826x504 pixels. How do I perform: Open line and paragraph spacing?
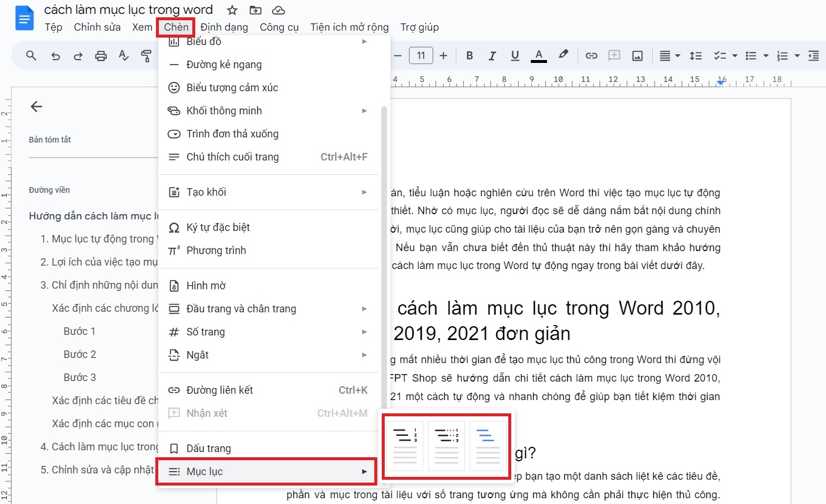pos(696,55)
